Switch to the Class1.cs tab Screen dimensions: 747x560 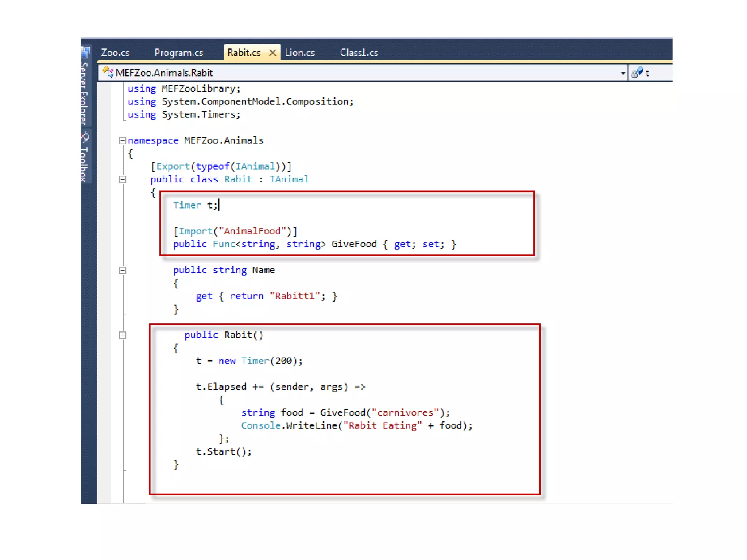(359, 53)
